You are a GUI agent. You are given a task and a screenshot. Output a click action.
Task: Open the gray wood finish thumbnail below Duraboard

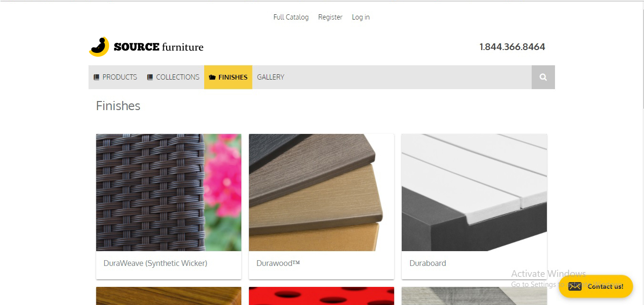(474, 296)
